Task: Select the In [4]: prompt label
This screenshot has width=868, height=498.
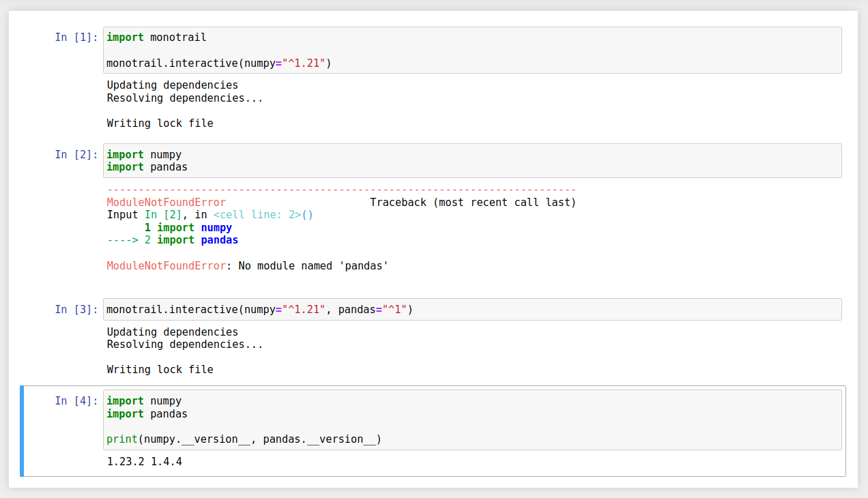Action: (76, 401)
